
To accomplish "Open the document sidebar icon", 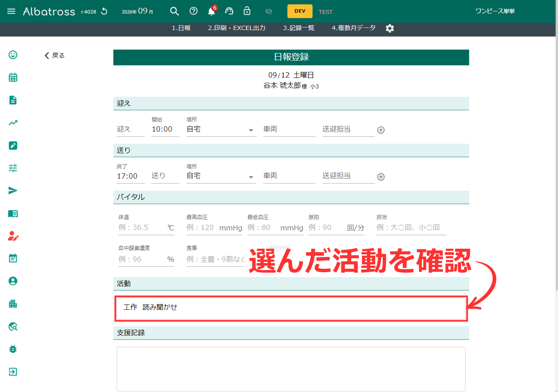I will 13,100.
